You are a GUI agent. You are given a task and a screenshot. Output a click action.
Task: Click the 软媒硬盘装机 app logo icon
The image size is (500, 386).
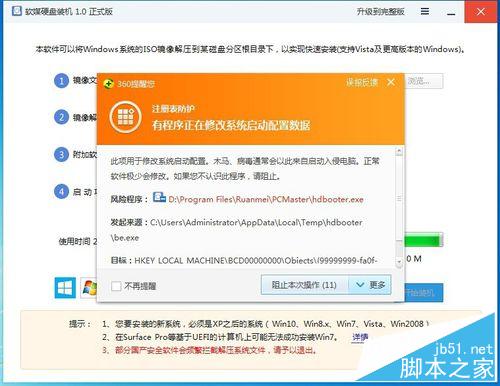[16, 11]
